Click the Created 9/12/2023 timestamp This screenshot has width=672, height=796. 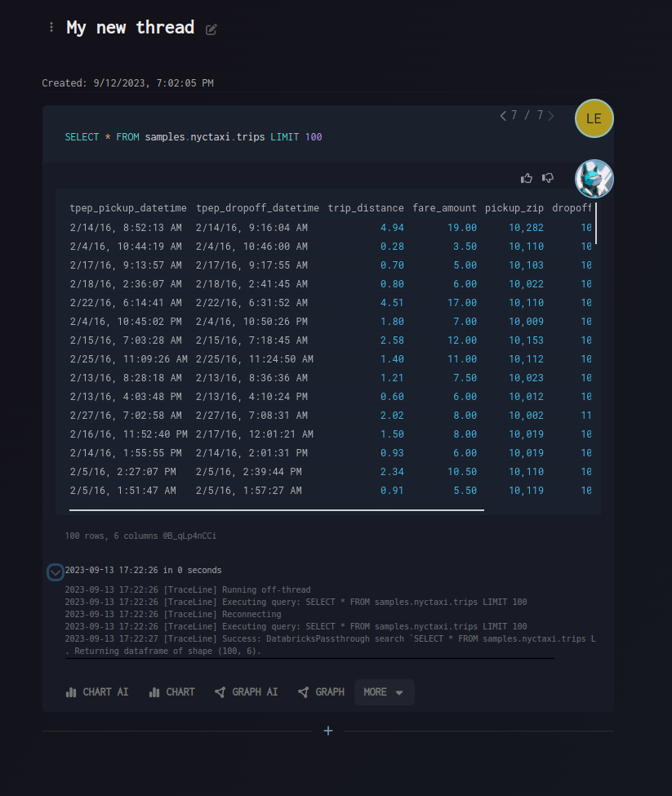click(x=127, y=82)
